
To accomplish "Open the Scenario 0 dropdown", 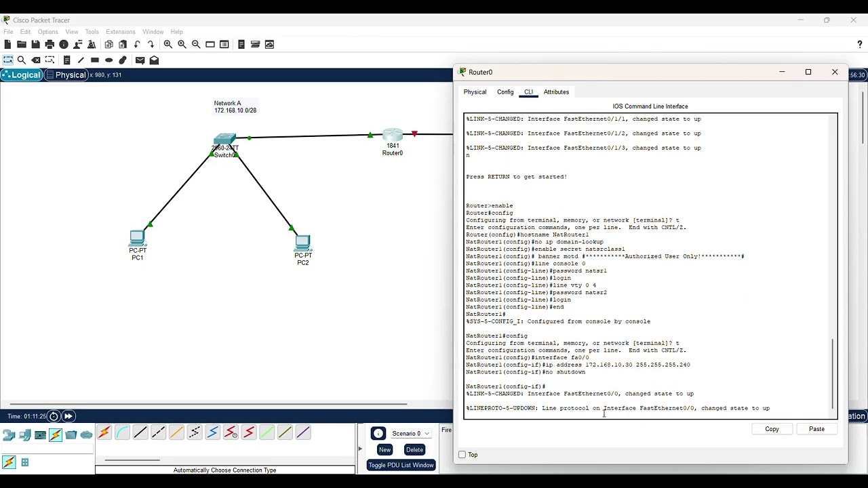I will pos(411,434).
